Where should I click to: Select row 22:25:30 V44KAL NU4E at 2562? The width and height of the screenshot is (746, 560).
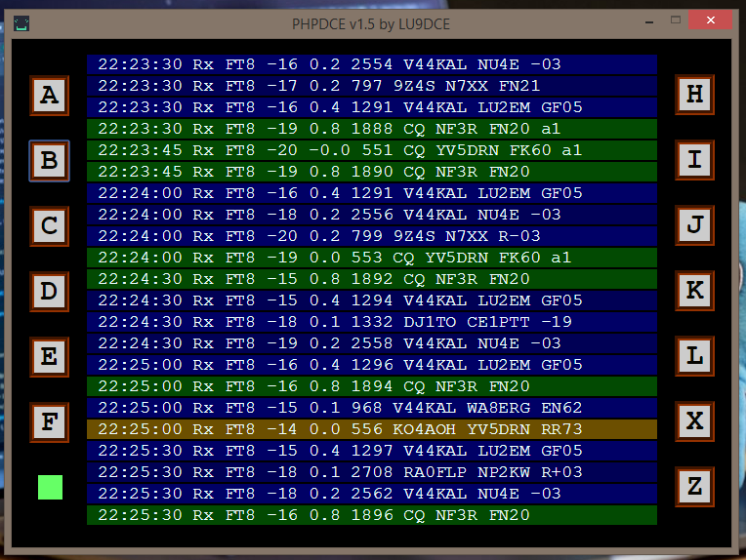372,494
